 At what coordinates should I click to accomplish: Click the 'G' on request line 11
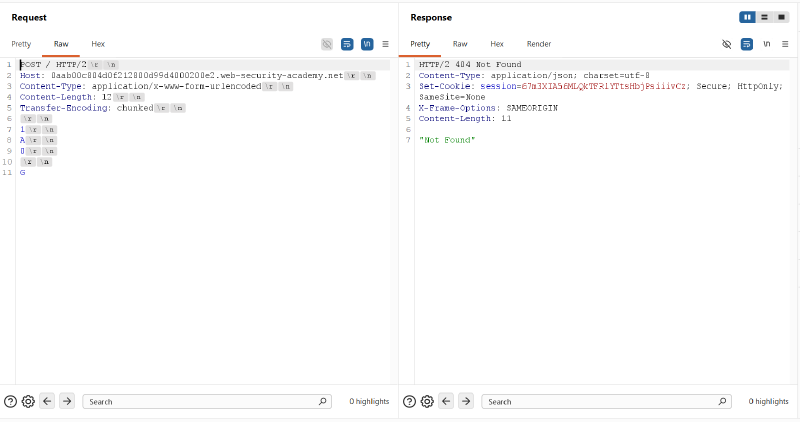tap(22, 172)
